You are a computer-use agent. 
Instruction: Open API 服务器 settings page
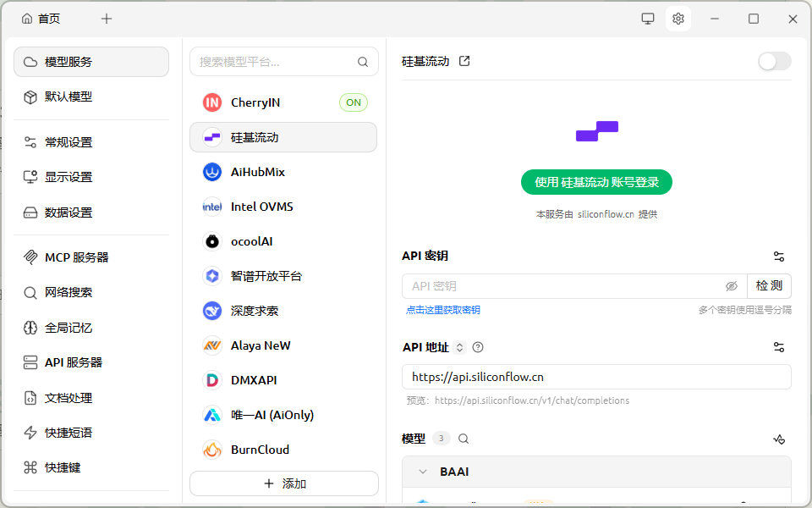pos(91,362)
